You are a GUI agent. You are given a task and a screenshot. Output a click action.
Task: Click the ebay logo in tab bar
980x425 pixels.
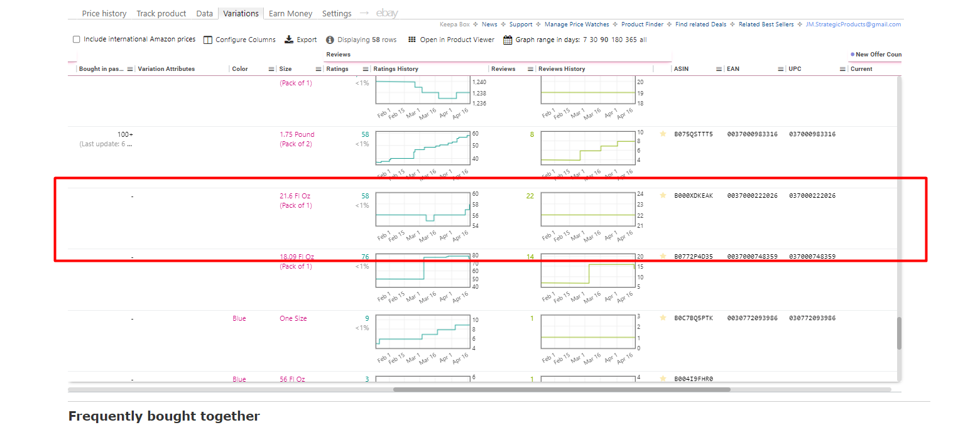(387, 13)
